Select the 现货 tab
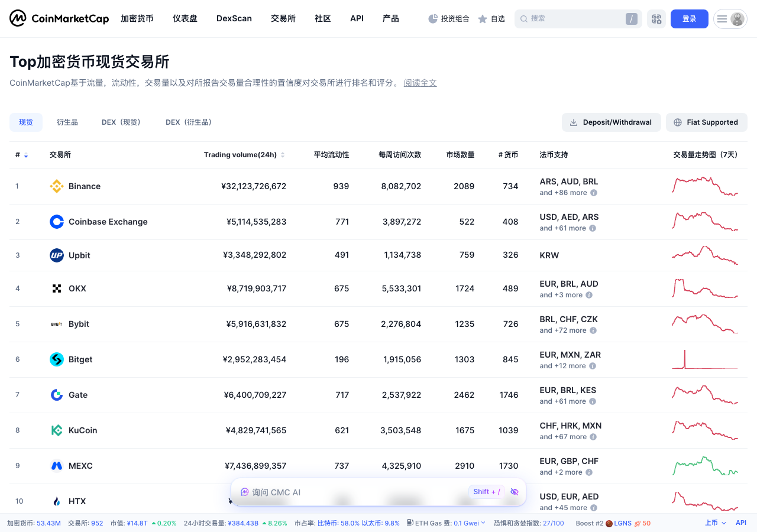 click(26, 122)
